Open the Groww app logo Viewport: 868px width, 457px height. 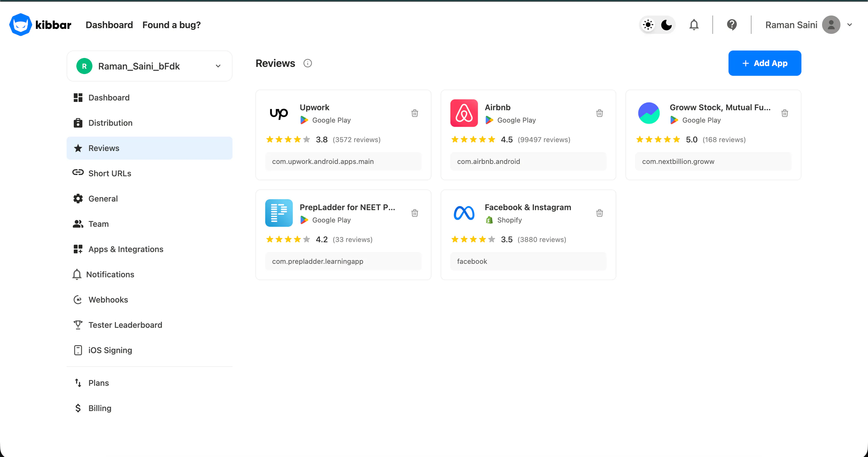[x=649, y=113]
